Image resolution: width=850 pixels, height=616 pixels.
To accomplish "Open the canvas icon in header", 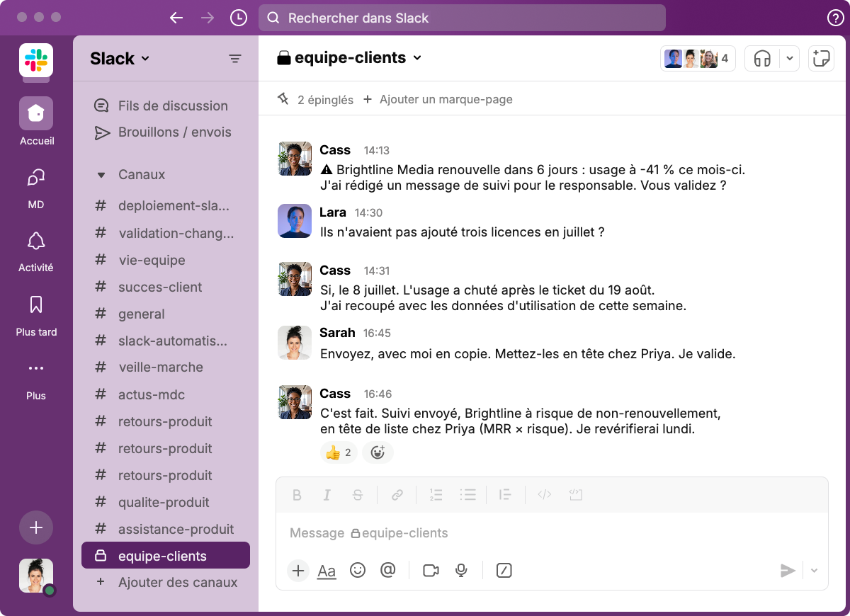I will pos(821,59).
